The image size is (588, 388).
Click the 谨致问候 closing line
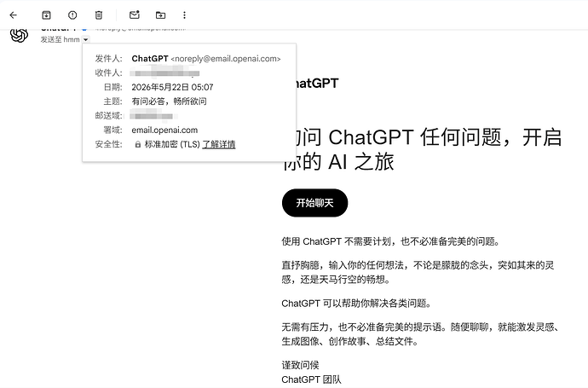point(300,365)
